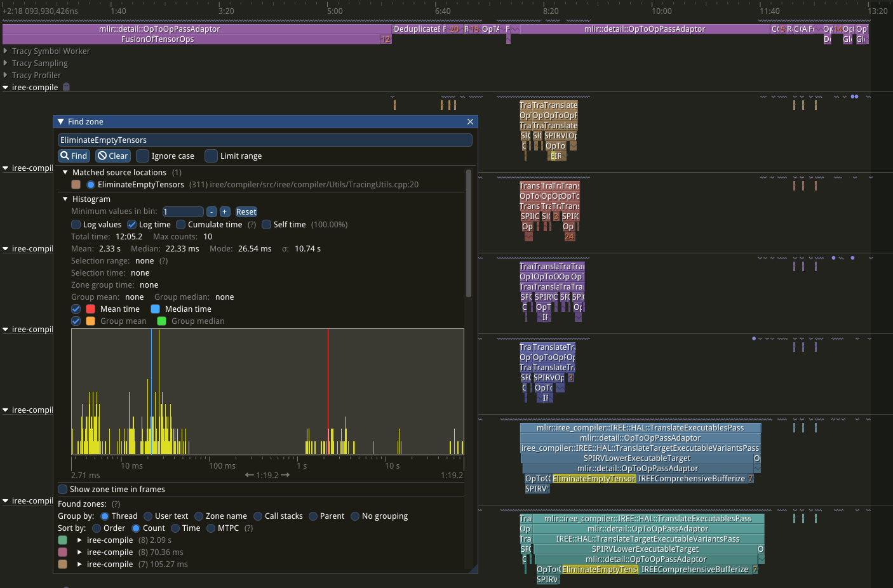Expand the Tracy Sampling thread

6,63
